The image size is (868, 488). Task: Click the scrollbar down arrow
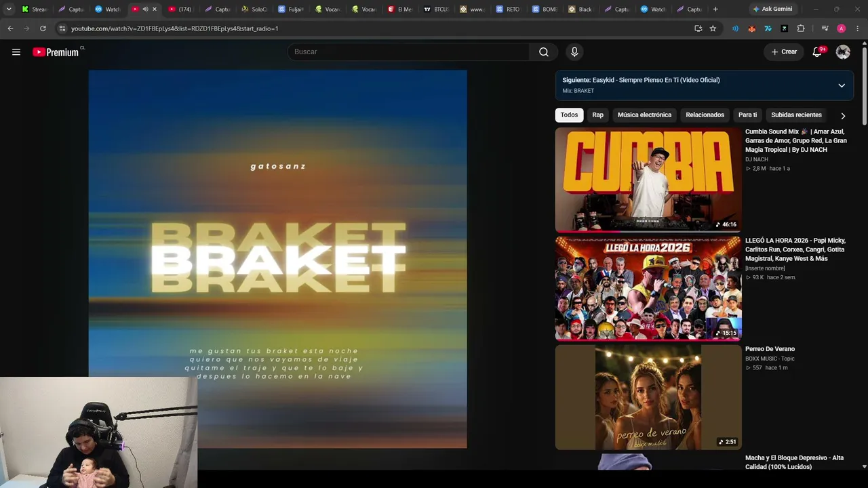(x=864, y=466)
